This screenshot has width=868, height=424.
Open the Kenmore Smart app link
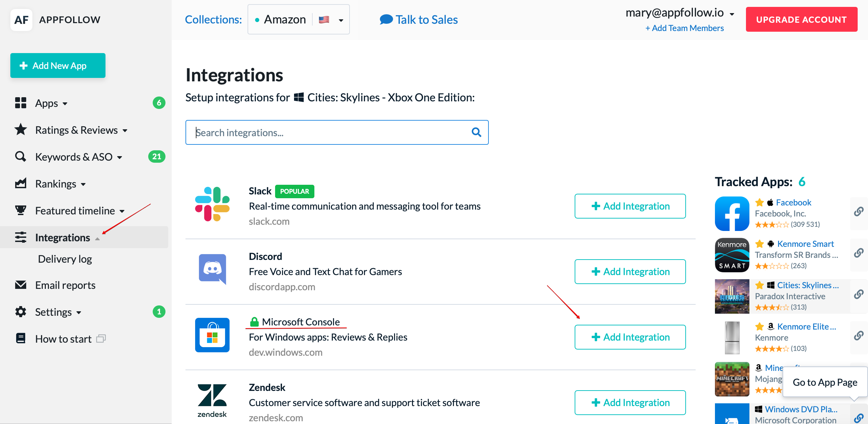coord(806,244)
